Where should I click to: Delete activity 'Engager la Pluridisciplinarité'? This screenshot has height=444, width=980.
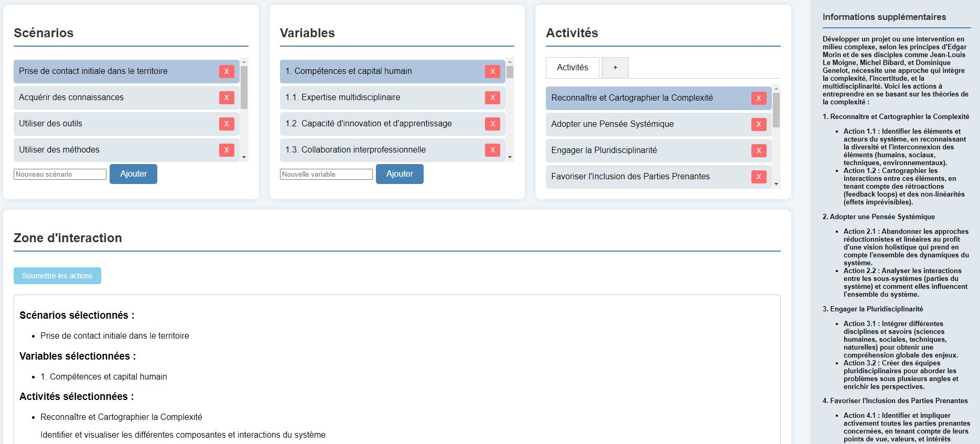coord(759,150)
